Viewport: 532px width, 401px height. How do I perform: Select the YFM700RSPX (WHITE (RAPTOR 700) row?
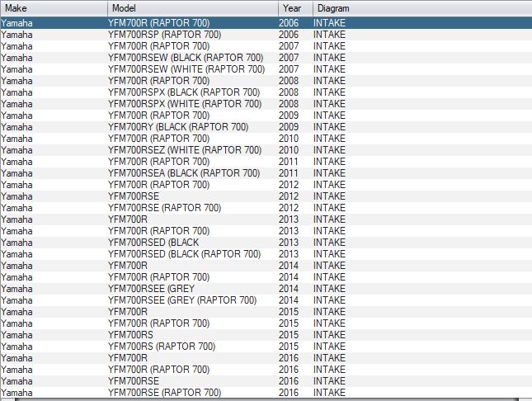[266, 104]
